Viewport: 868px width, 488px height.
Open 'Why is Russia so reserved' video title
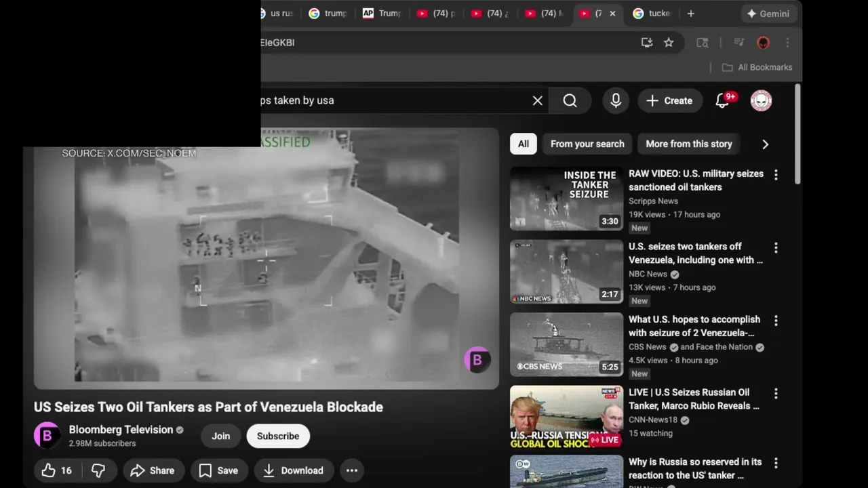(x=695, y=468)
